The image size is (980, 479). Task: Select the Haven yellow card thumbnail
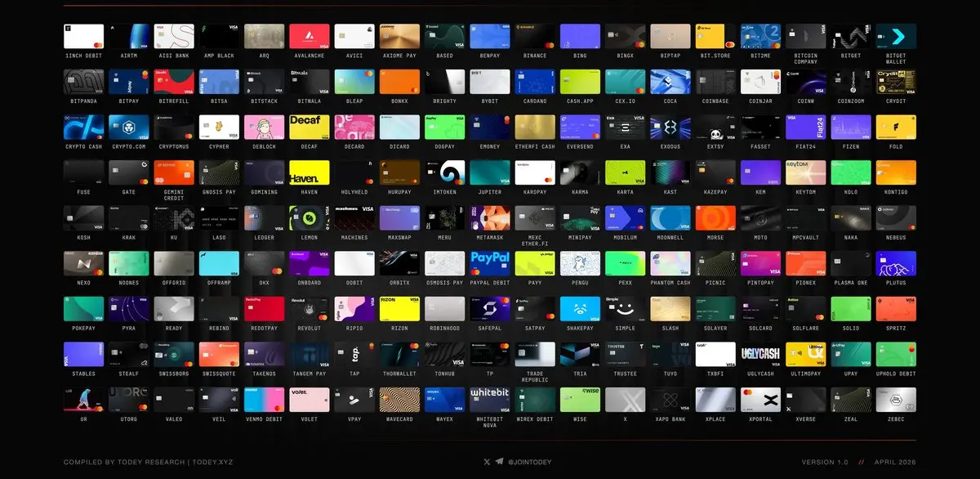click(310, 172)
